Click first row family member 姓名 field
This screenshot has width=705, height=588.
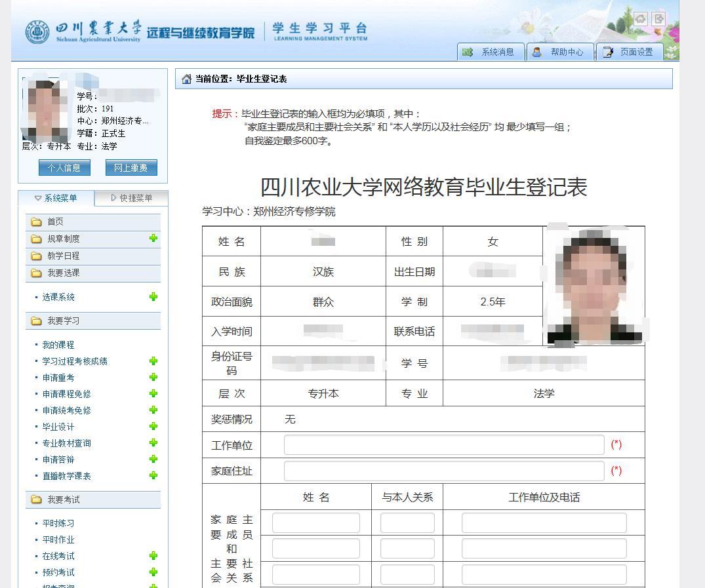[316, 523]
